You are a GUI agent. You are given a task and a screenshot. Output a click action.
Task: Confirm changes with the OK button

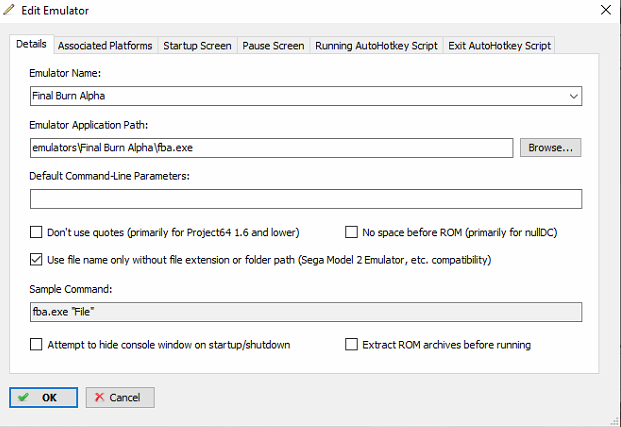(x=44, y=397)
